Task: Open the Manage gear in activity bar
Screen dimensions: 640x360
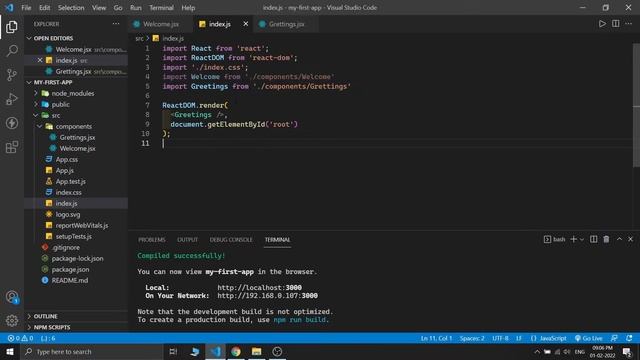Action: coord(12,320)
